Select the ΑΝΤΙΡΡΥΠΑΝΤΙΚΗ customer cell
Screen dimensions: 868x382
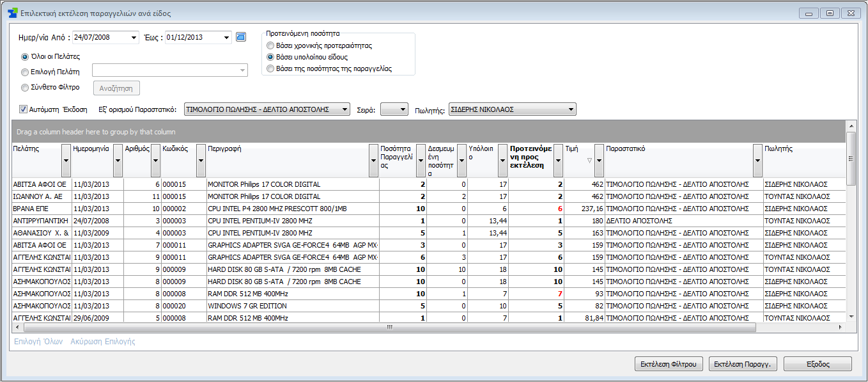coord(42,221)
